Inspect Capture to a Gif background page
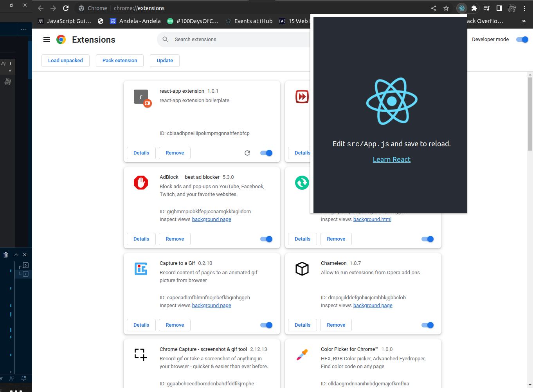Screen dimensions: 533x392 coord(212,306)
